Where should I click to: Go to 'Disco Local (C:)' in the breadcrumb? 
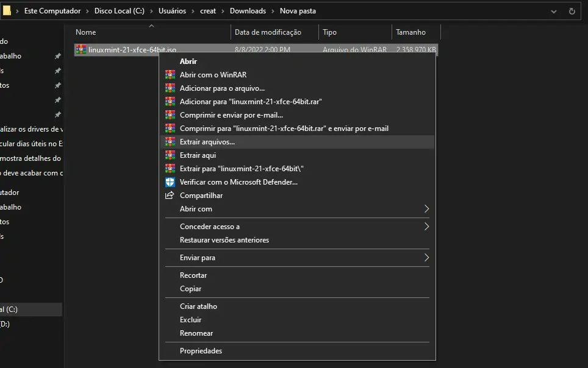tap(120, 11)
